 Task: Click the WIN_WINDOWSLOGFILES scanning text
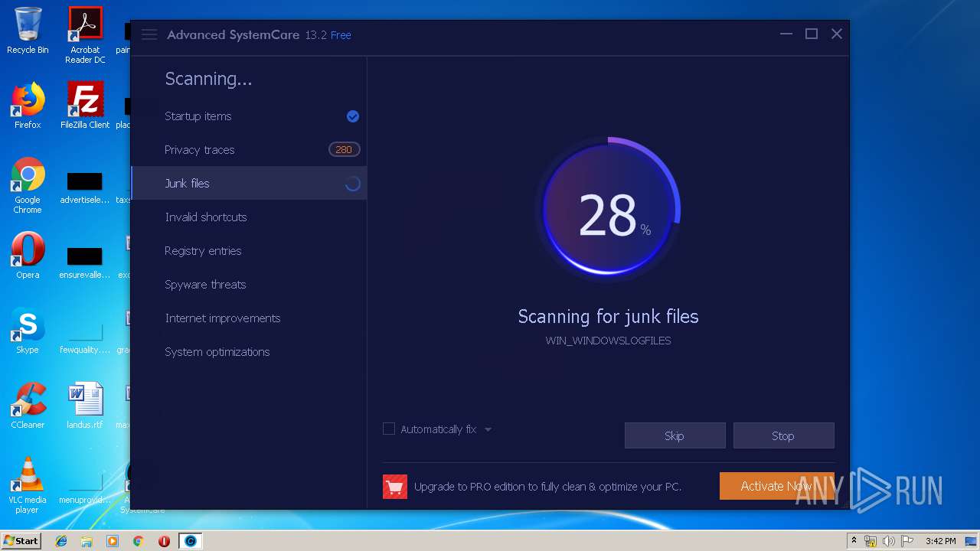(608, 341)
